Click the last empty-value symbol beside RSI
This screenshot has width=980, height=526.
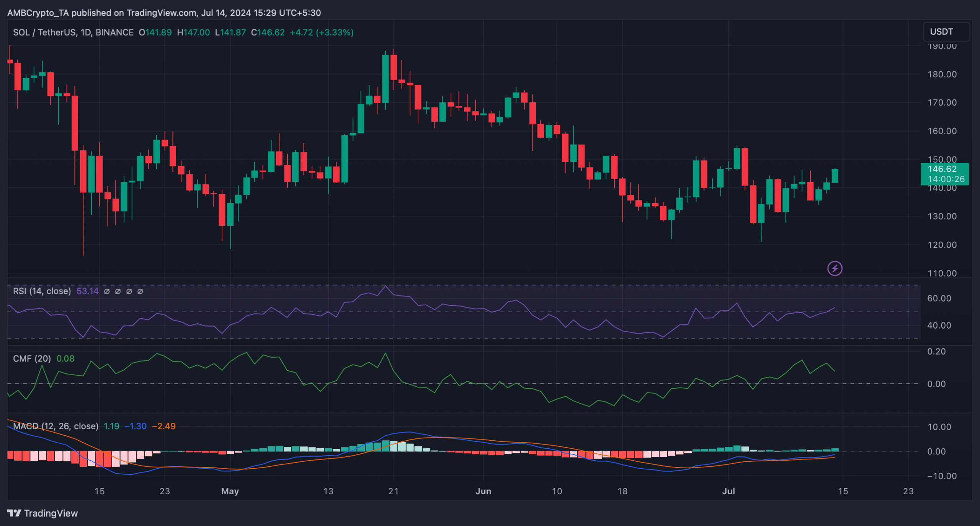(140, 291)
